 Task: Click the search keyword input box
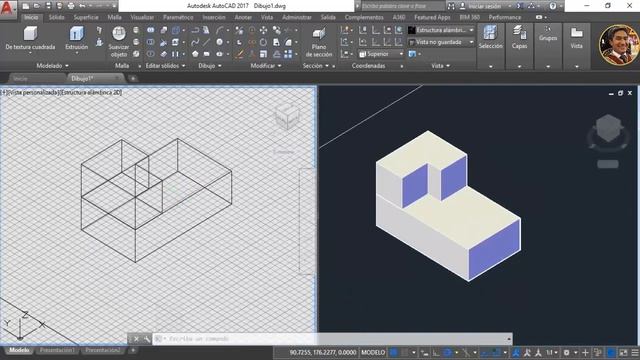tap(402, 6)
